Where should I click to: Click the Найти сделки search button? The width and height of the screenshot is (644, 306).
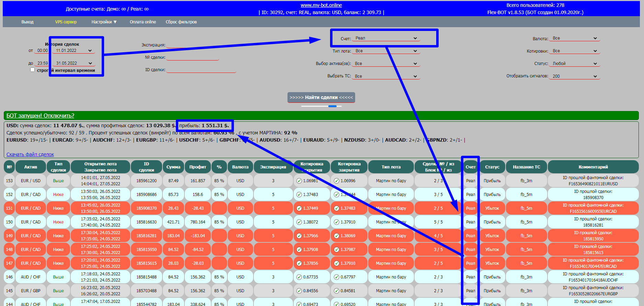pos(321,97)
